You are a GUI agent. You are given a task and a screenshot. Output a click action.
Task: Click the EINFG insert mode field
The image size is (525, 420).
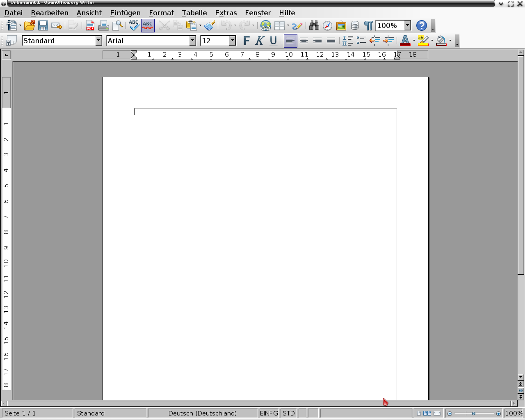coord(269,413)
